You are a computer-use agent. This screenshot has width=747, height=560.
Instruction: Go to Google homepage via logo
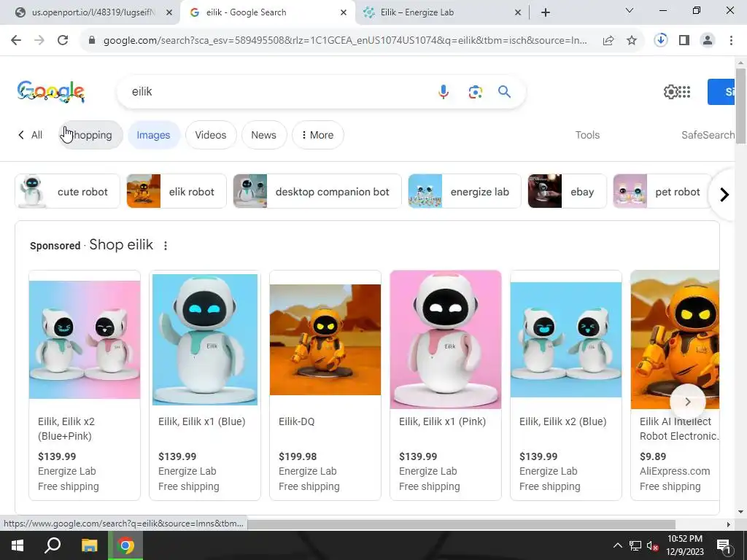click(51, 91)
